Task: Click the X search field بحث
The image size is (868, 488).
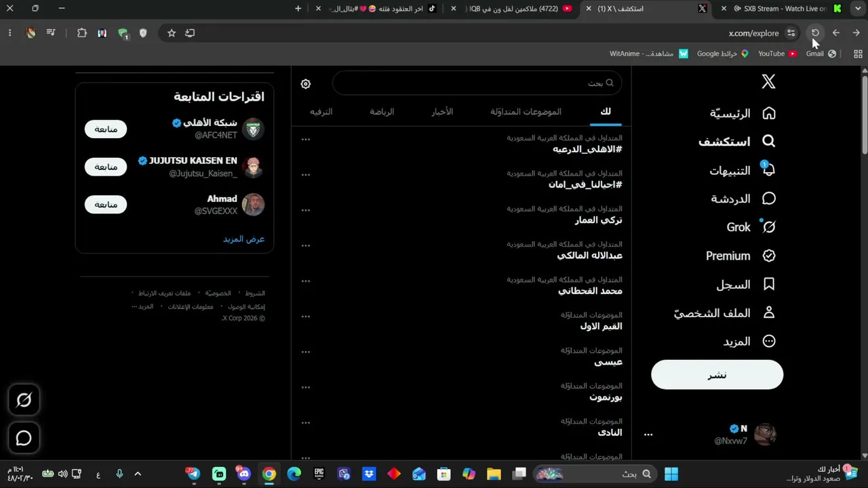Action: 477,83
